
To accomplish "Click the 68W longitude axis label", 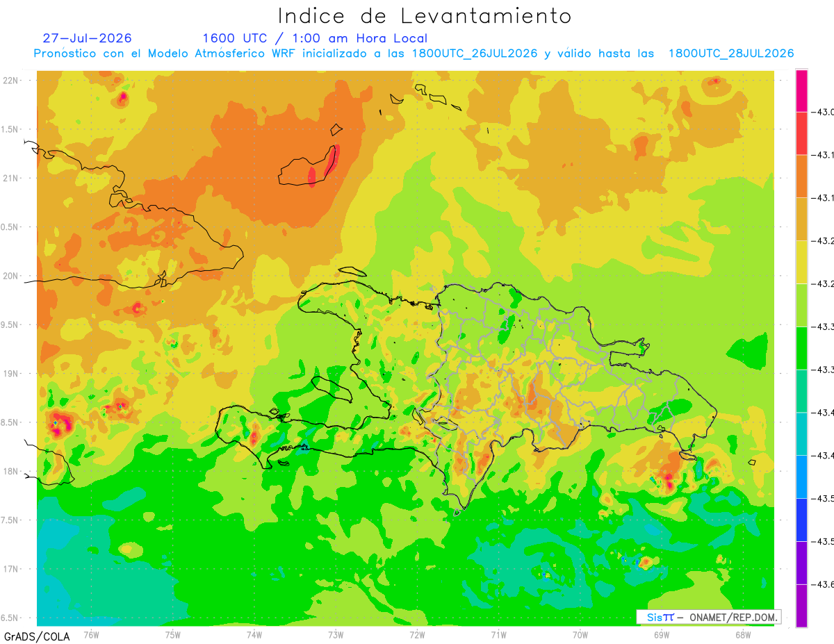I will pyautogui.click(x=743, y=634).
